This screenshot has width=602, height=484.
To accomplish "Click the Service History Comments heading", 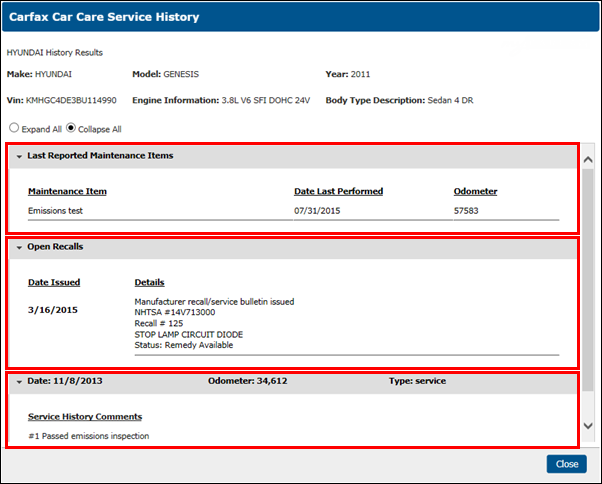I will (85, 416).
